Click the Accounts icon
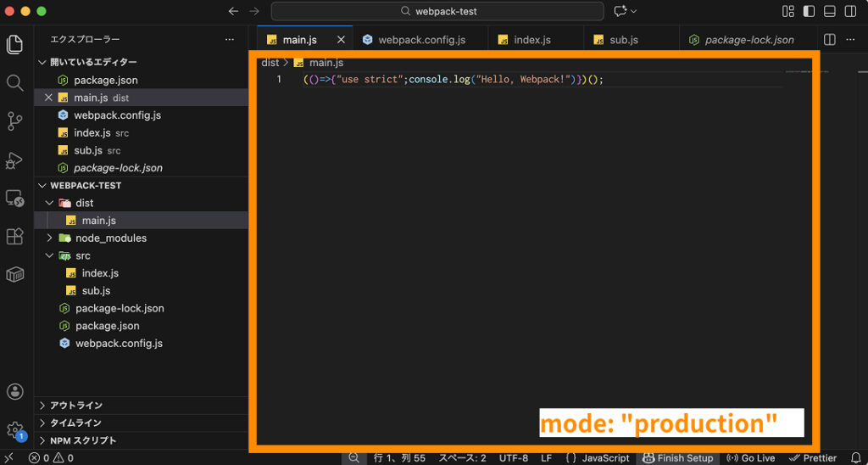 (x=14, y=391)
